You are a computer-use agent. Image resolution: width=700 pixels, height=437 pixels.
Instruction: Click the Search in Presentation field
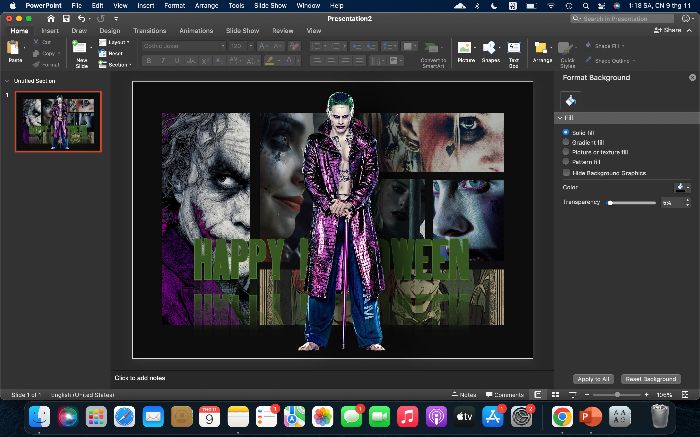point(622,19)
